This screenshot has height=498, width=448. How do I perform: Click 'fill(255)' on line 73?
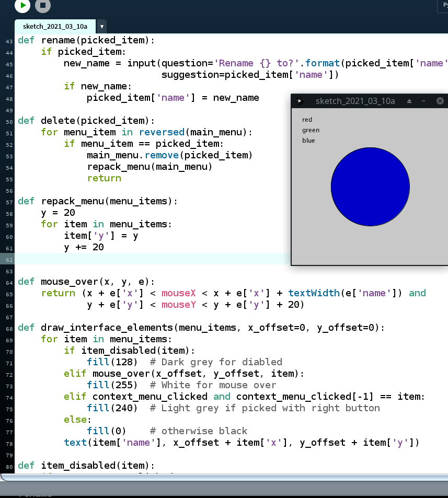pos(112,385)
